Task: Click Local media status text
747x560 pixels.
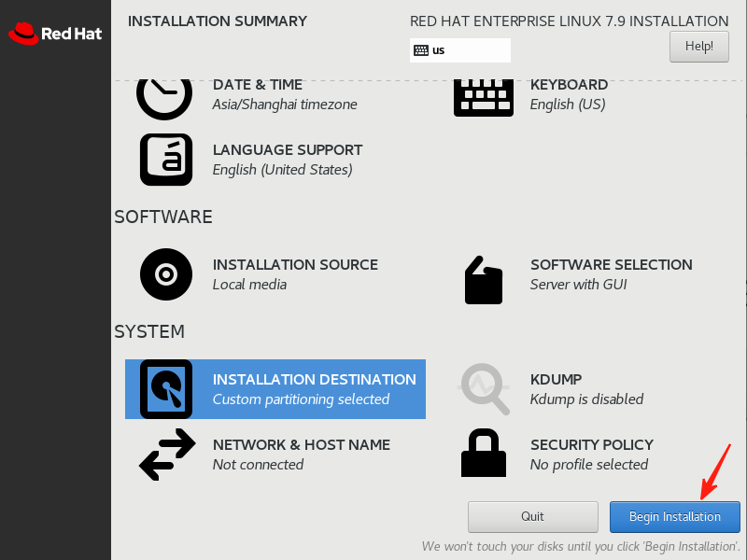Action: tap(249, 285)
